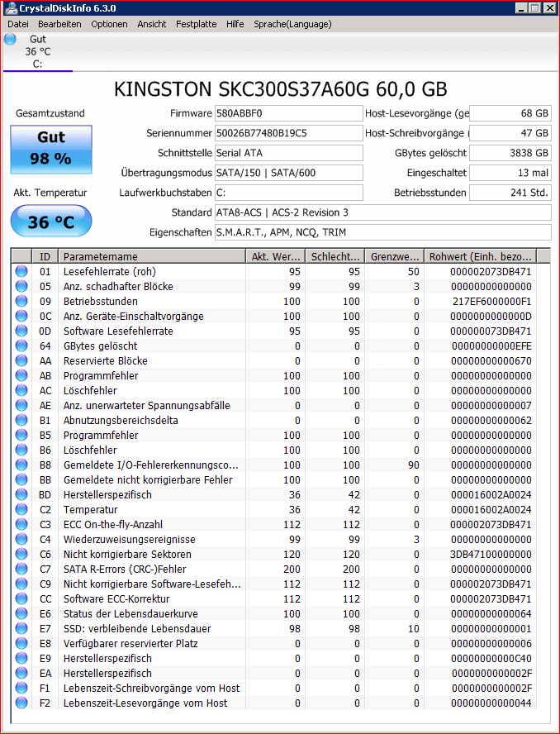The image size is (560, 734).
Task: Click status orb for AB Programmfehler
Action: (21, 375)
